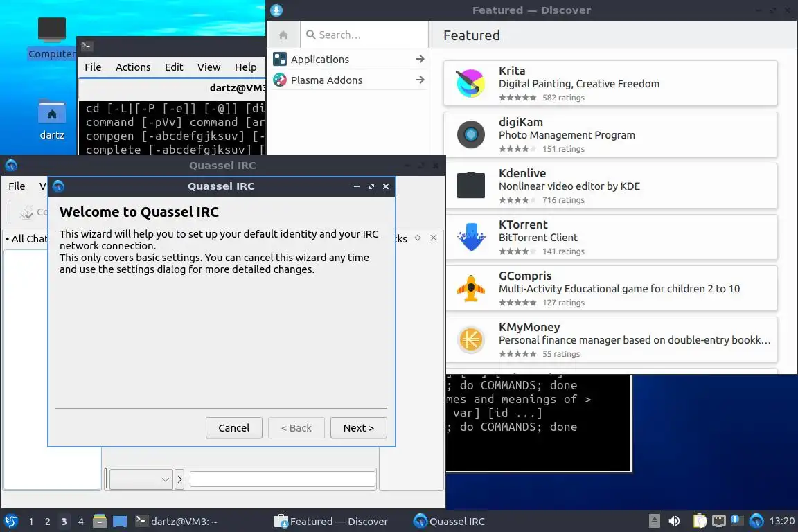This screenshot has height=532, width=798.
Task: Switch to the dartz@VM3 terminal taskbar button
Action: [177, 522]
